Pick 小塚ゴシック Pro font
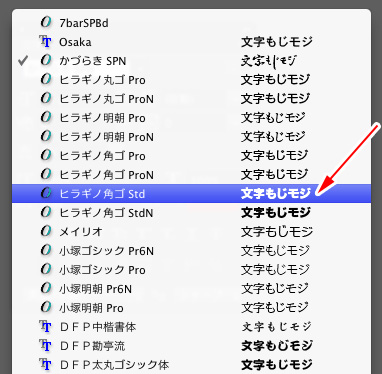 [x=191, y=269]
